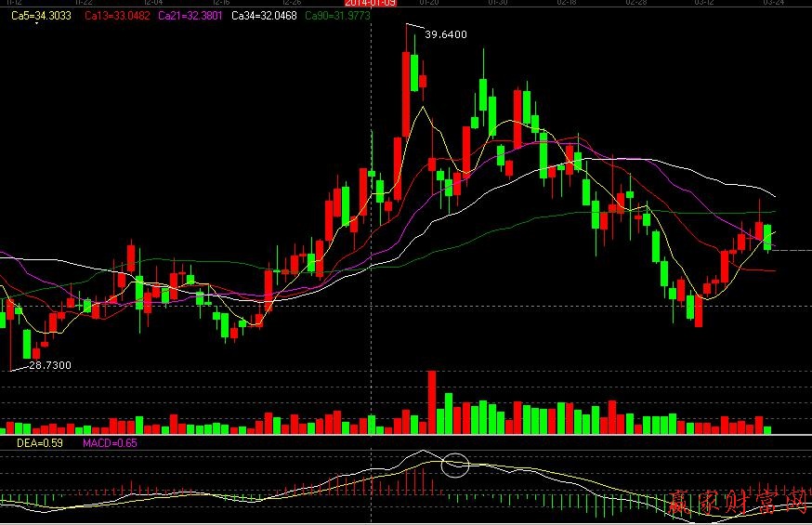
Task: Click the 12-04 date on time axis
Action: [x=151, y=4]
